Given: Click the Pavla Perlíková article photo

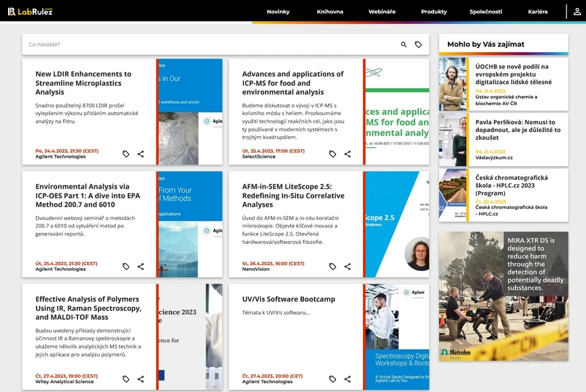Looking at the screenshot, I should [453, 139].
